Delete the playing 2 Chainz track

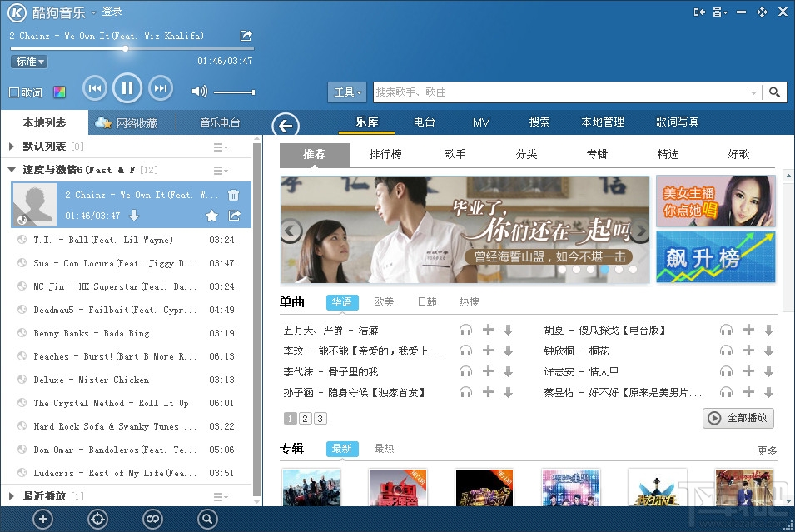(x=233, y=196)
